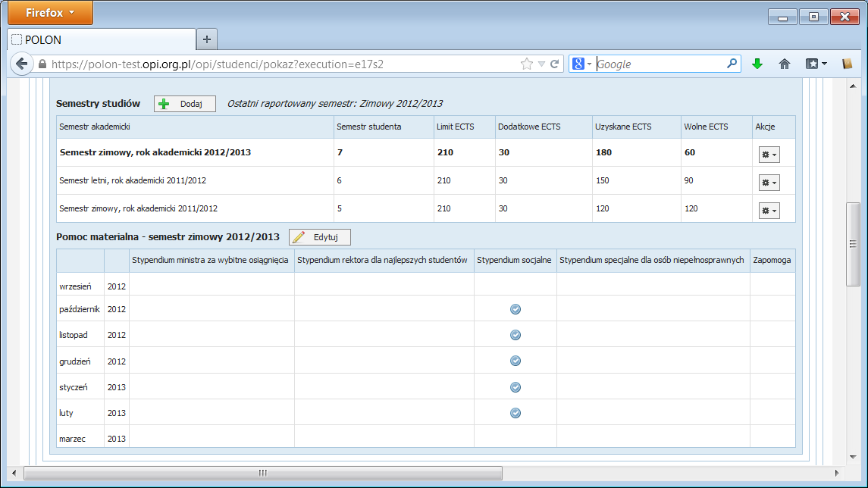
Task: Click the Wolne ECTS value 90
Action: [688, 180]
